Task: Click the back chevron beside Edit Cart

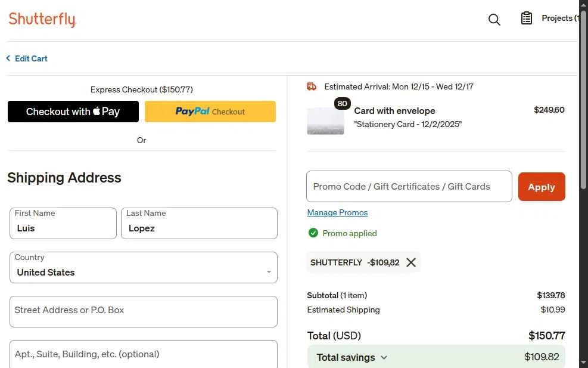Action: 8,58
